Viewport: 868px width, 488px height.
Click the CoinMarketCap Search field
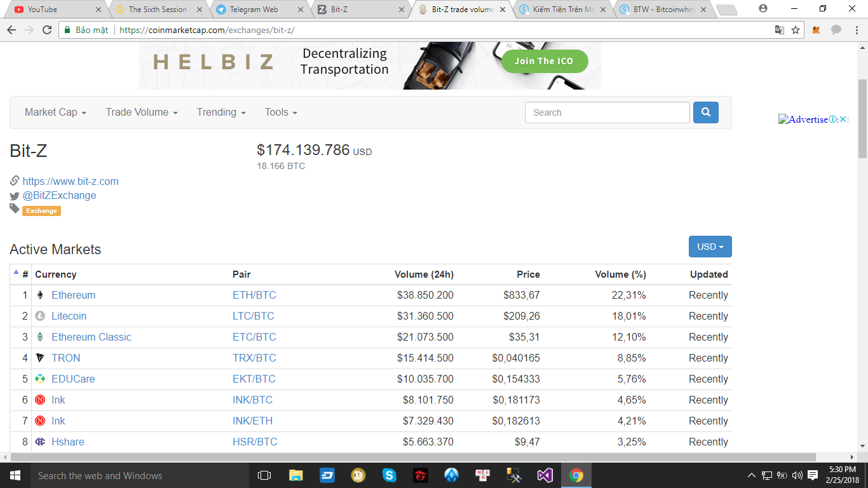tap(607, 112)
